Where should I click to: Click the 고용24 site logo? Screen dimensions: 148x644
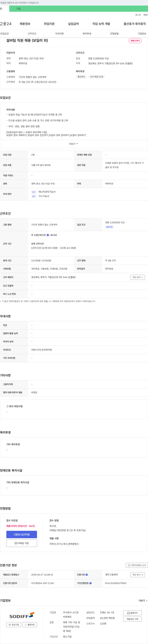(x=6, y=24)
